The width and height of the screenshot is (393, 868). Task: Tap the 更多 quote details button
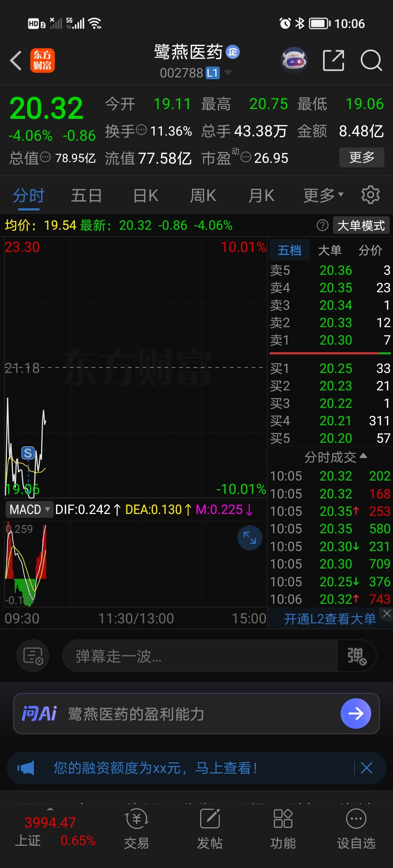pos(362,157)
